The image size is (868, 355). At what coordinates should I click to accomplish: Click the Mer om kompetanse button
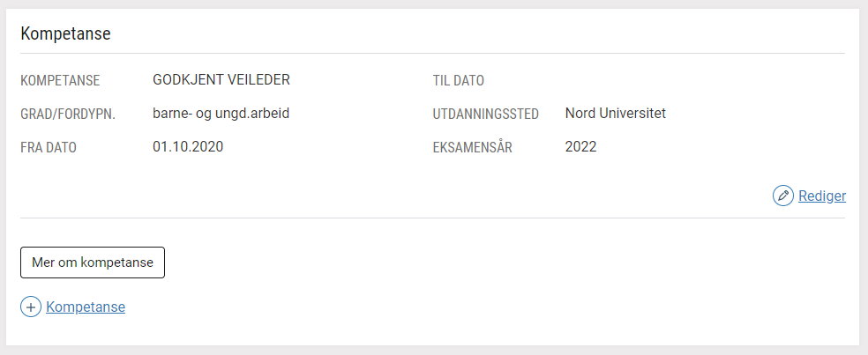93,263
